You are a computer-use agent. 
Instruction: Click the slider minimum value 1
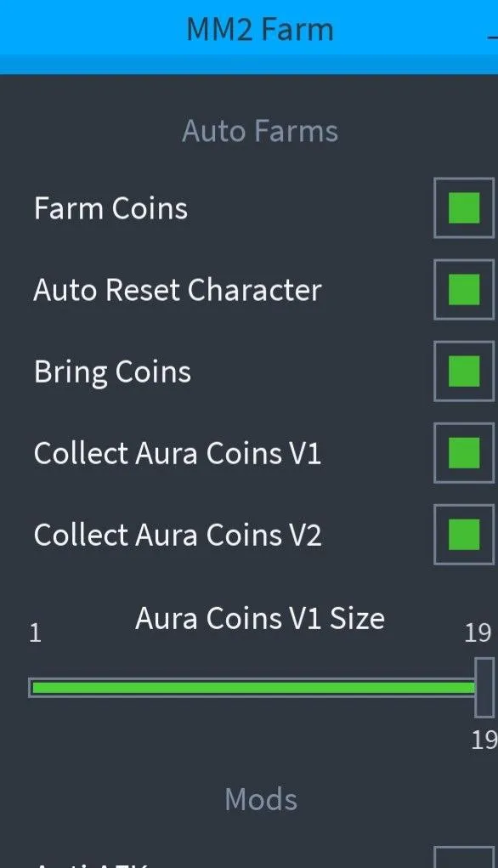pyautogui.click(x=36, y=633)
